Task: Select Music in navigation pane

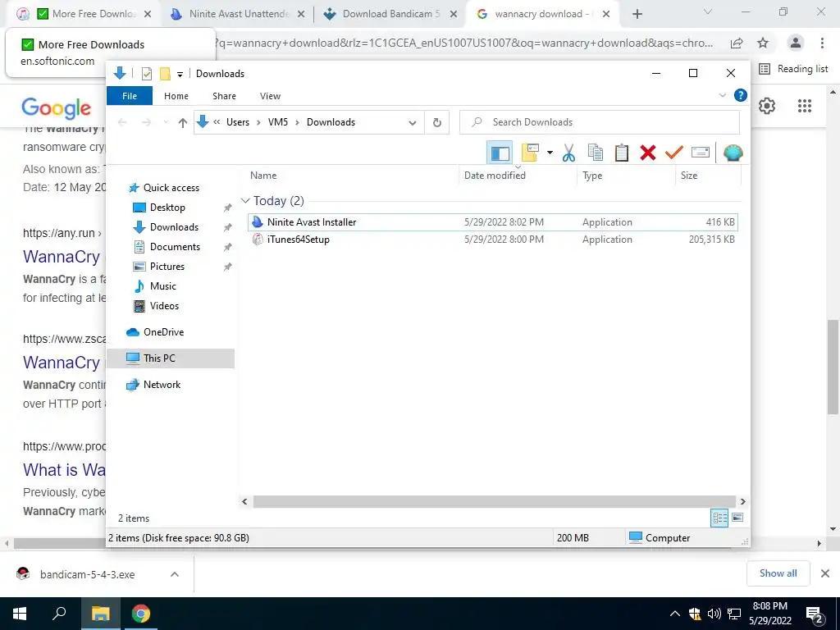Action: coord(163,286)
